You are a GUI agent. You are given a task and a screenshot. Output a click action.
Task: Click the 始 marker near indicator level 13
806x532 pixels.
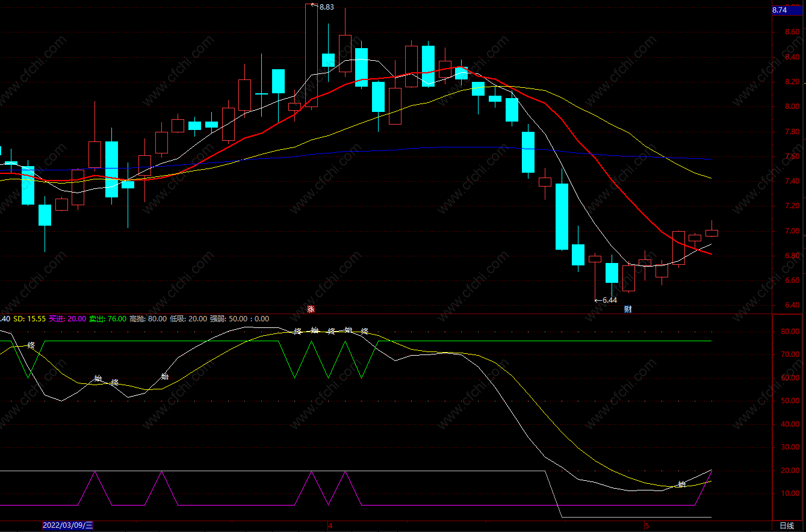(x=681, y=484)
